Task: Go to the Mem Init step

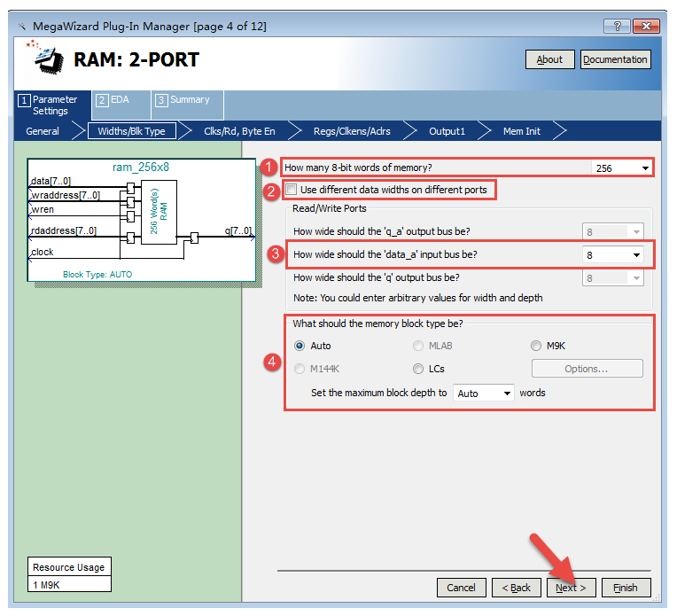Action: tap(522, 131)
